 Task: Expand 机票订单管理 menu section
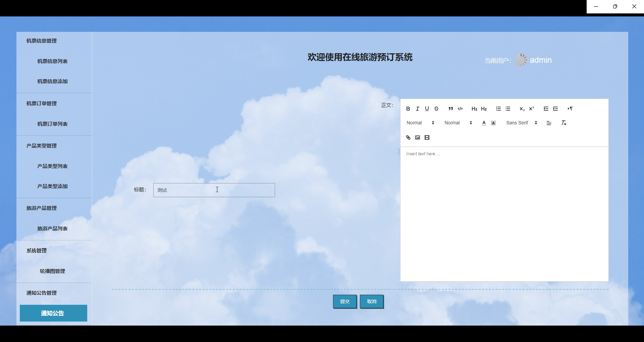pos(42,104)
